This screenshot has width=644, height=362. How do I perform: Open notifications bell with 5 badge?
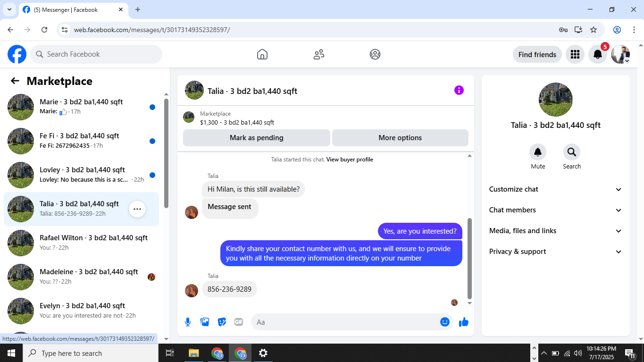[x=598, y=54]
